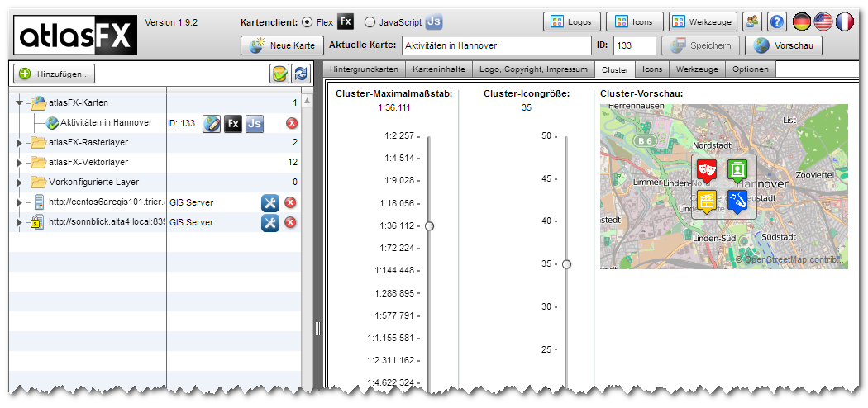The width and height of the screenshot is (868, 408).
Task: Click the Js icon beside JavaScript
Action: (x=435, y=22)
